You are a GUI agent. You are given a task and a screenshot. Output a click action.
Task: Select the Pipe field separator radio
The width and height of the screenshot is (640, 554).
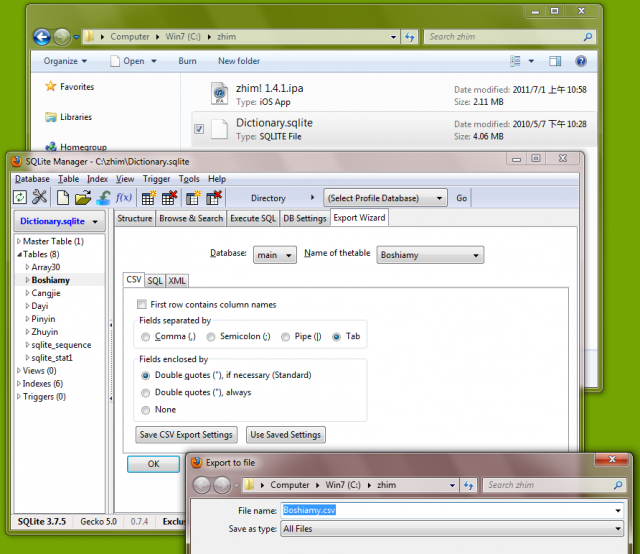[x=285, y=337]
